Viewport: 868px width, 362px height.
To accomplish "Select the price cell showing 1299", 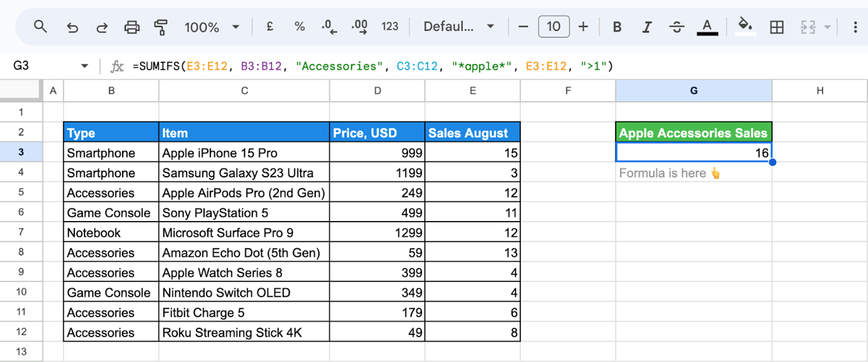I will pyautogui.click(x=377, y=232).
